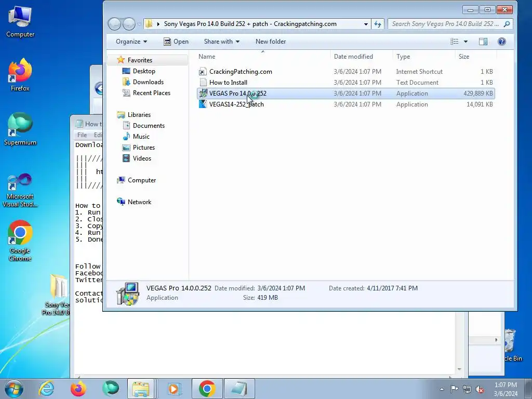Launch Internet Explorer from the taskbar
The image size is (532, 399).
(46, 389)
